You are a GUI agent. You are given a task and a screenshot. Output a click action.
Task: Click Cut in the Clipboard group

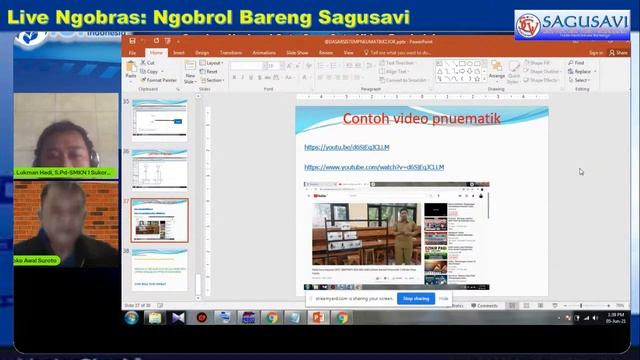coord(147,63)
